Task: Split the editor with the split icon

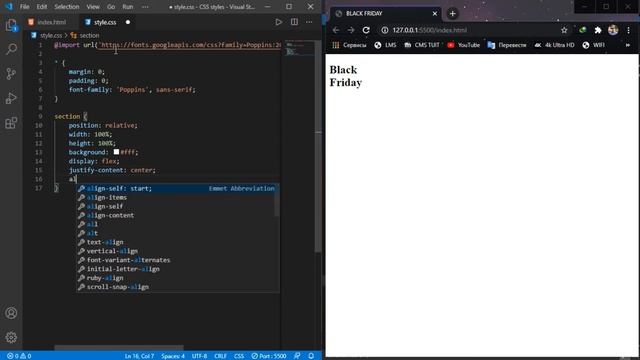Action: click(x=294, y=22)
